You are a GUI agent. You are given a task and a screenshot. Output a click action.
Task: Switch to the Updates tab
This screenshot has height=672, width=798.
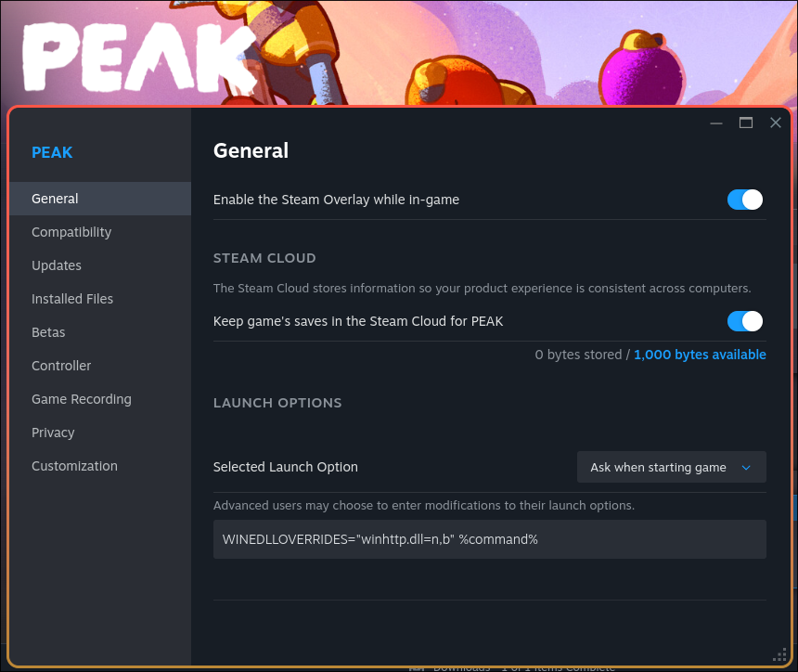click(57, 265)
